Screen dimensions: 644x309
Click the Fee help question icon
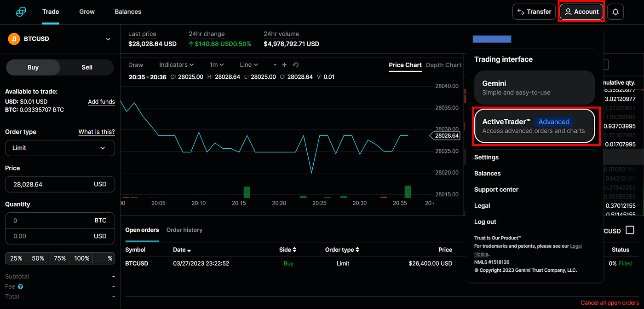tap(20, 286)
